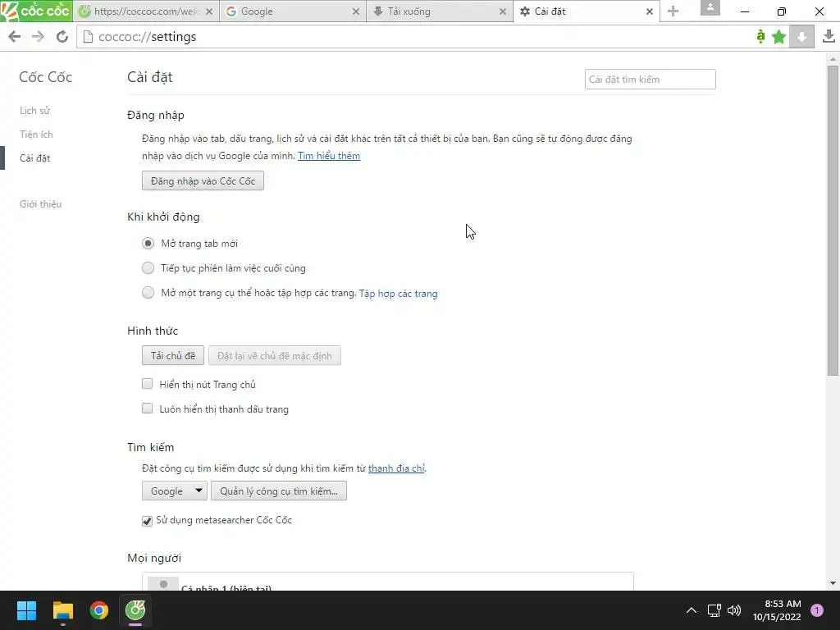Click 'Đăng nhập vào Cốc Cốc' button
840x630 pixels.
[x=203, y=181]
